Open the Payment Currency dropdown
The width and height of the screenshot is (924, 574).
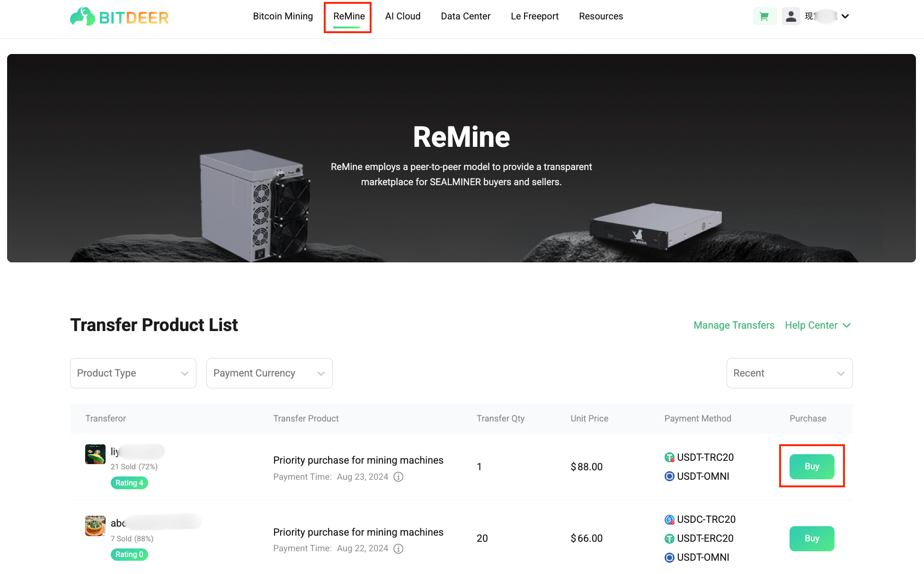pyautogui.click(x=269, y=373)
